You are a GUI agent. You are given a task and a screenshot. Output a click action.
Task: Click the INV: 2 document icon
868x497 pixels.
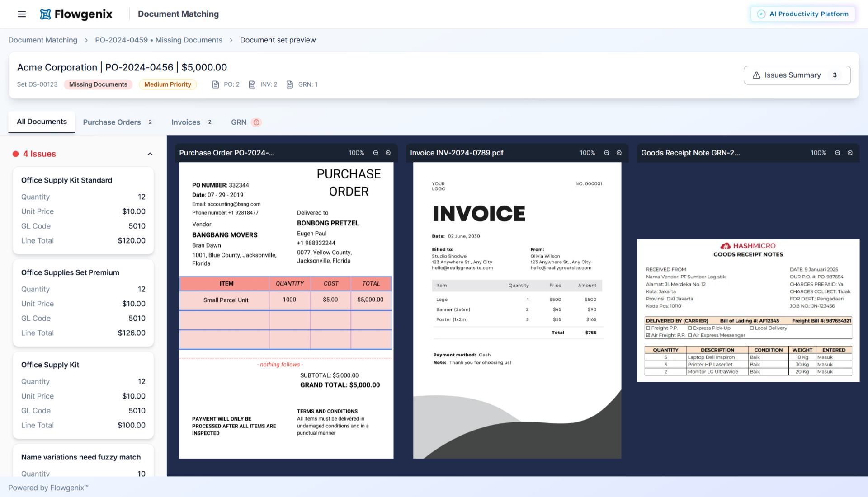tap(252, 84)
